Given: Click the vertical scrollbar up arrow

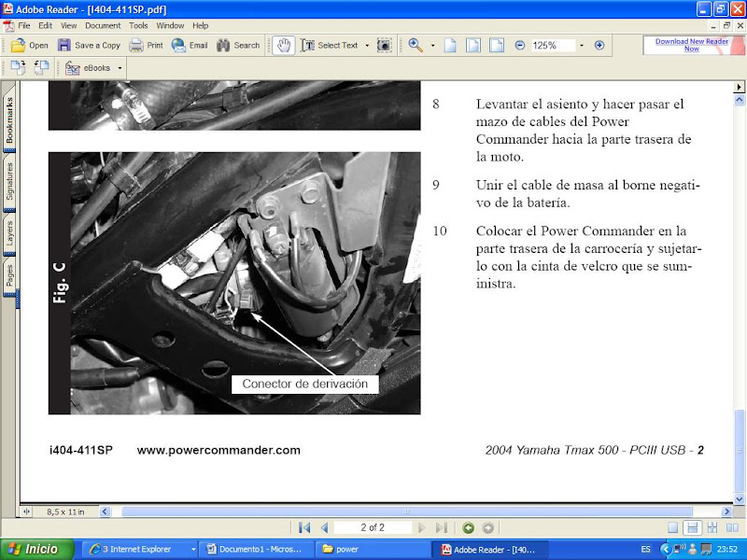Looking at the screenshot, I should point(740,100).
